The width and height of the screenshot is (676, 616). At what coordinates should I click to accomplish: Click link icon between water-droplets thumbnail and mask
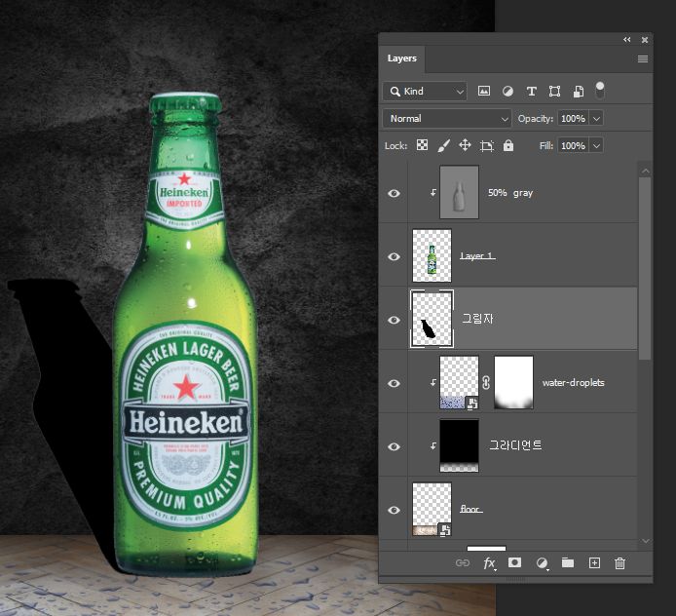pyautogui.click(x=486, y=383)
